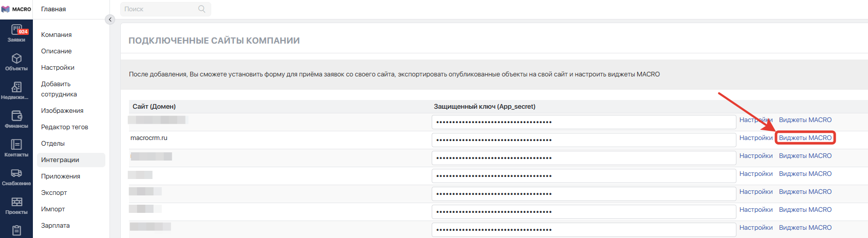
Task: Go to the Недвижимость building icon
Action: (x=16, y=87)
